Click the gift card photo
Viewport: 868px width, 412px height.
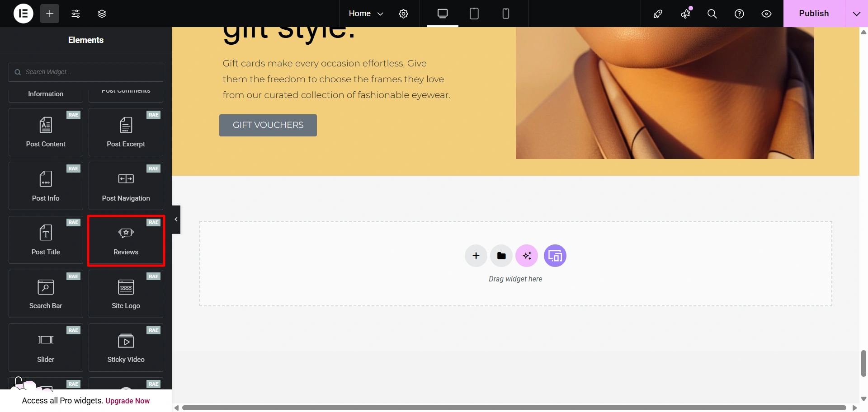point(665,93)
